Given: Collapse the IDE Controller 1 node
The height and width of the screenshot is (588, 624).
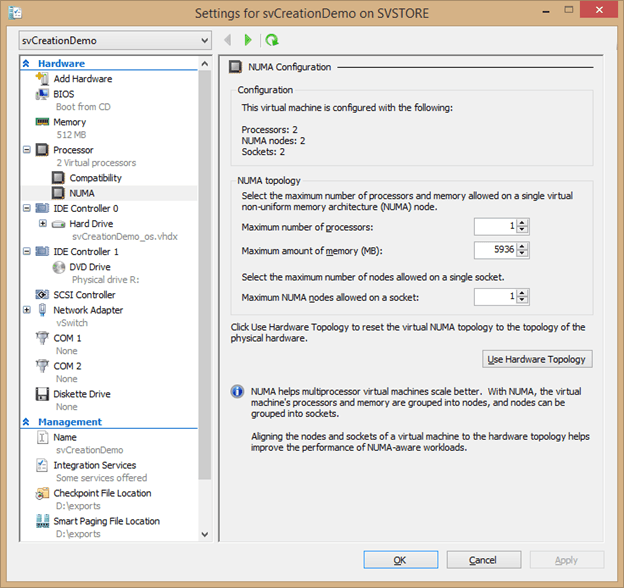Looking at the screenshot, I should pos(27,251).
